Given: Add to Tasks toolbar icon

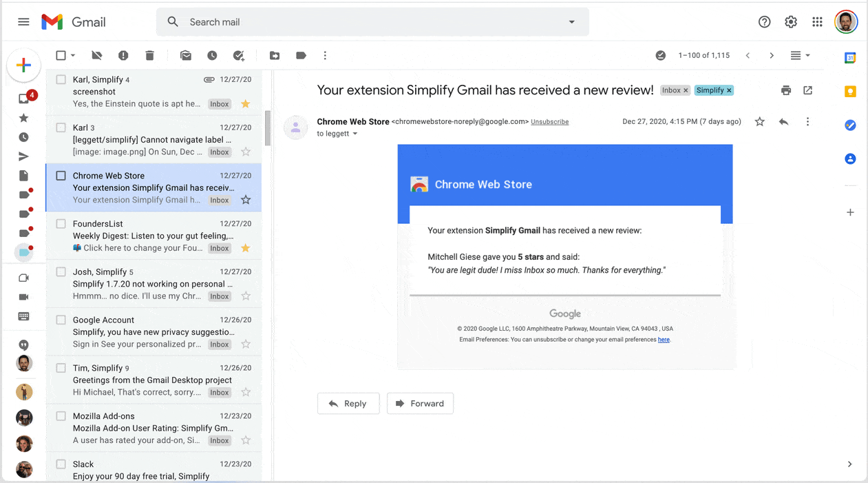Looking at the screenshot, I should (239, 55).
